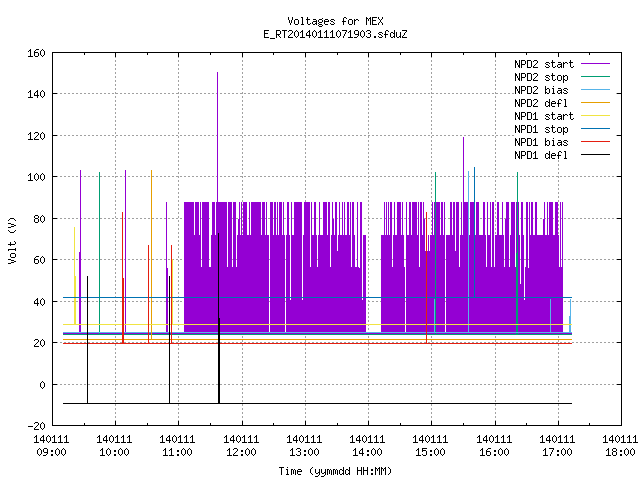Click the 17:00 x-axis time label
640x480 pixels.
point(558,453)
